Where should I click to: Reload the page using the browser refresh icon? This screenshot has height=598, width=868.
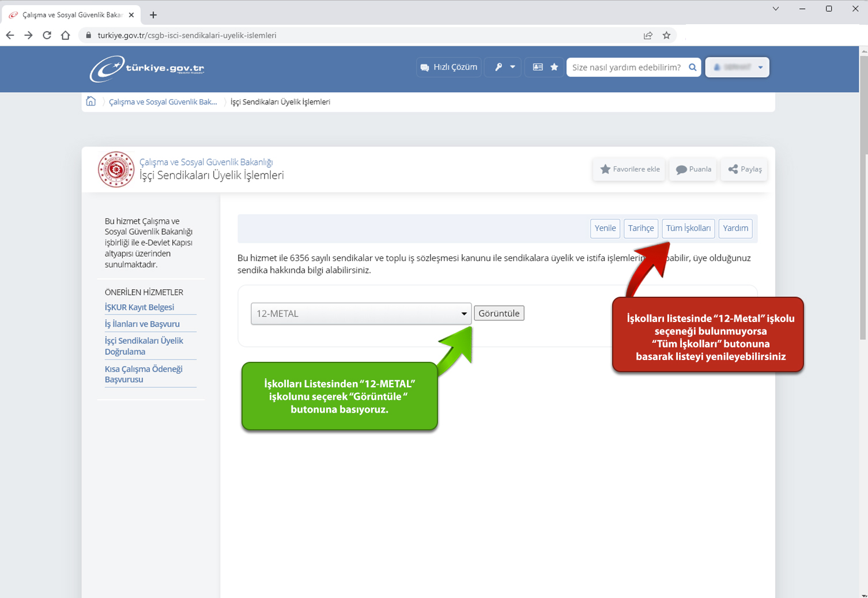pos(47,35)
